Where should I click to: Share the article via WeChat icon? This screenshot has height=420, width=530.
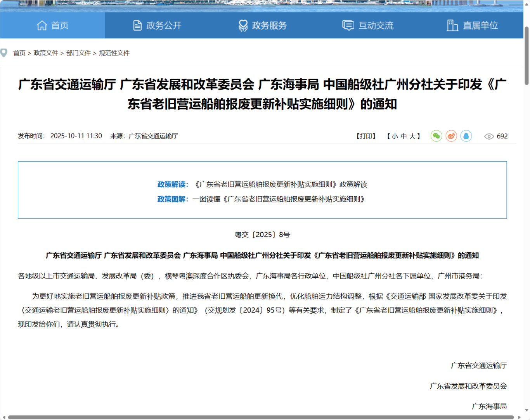click(x=436, y=136)
